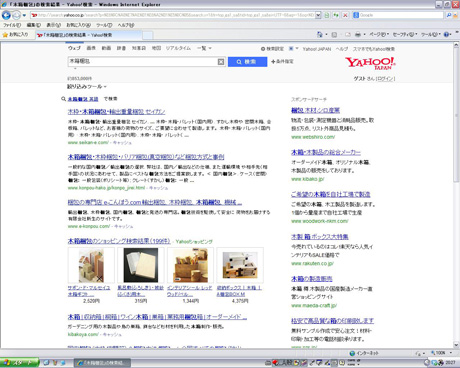Click the Stop loading red X icon
Viewport: 460px width, 368px height.
(x=345, y=15)
